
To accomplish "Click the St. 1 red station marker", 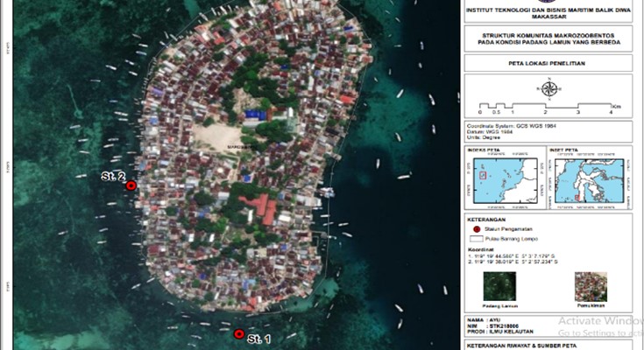I will (x=238, y=333).
